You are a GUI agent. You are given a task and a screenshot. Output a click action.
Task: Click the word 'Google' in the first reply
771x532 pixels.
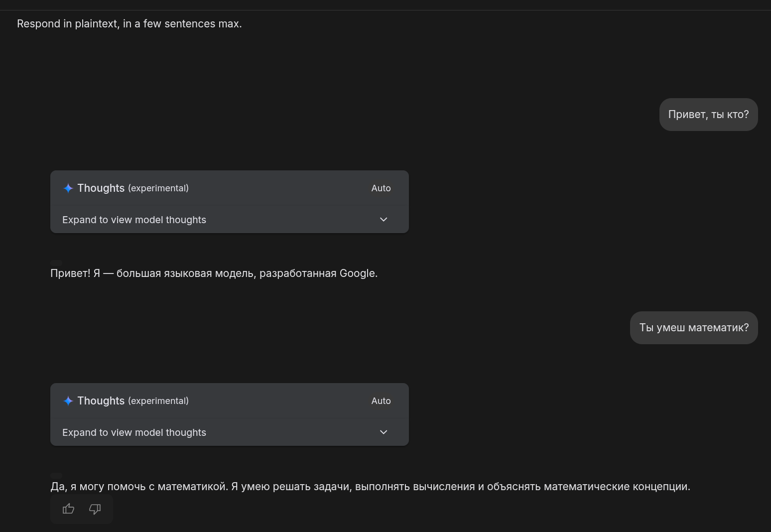coord(357,273)
